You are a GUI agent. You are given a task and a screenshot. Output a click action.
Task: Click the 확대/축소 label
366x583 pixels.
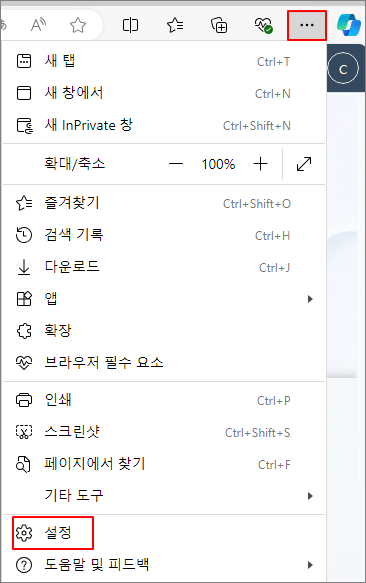click(x=75, y=164)
